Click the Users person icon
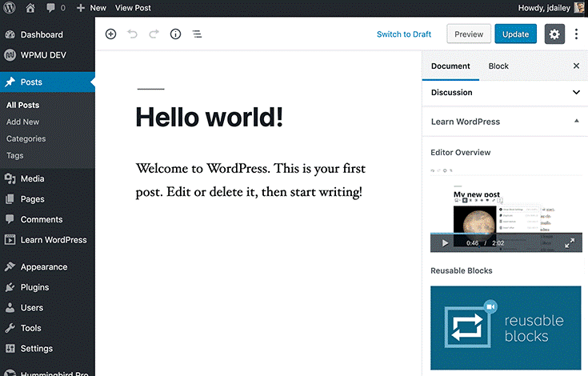 [10, 308]
